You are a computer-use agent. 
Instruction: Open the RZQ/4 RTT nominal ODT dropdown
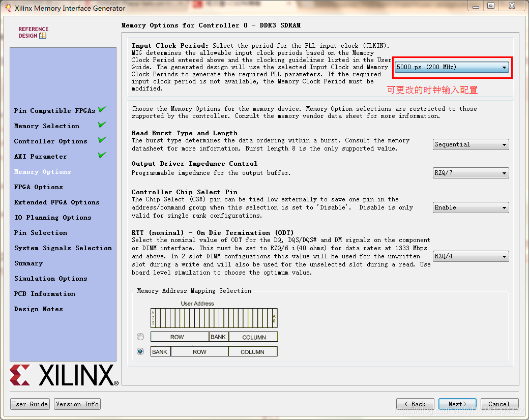pos(471,256)
